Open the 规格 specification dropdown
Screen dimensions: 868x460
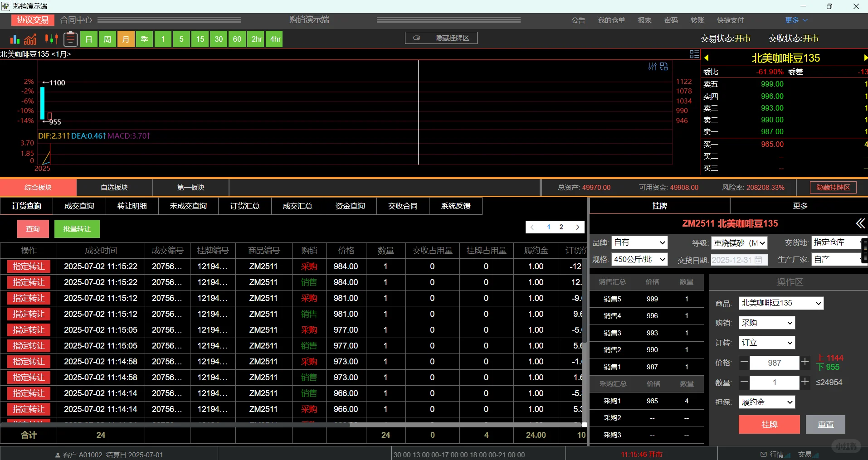tap(640, 259)
